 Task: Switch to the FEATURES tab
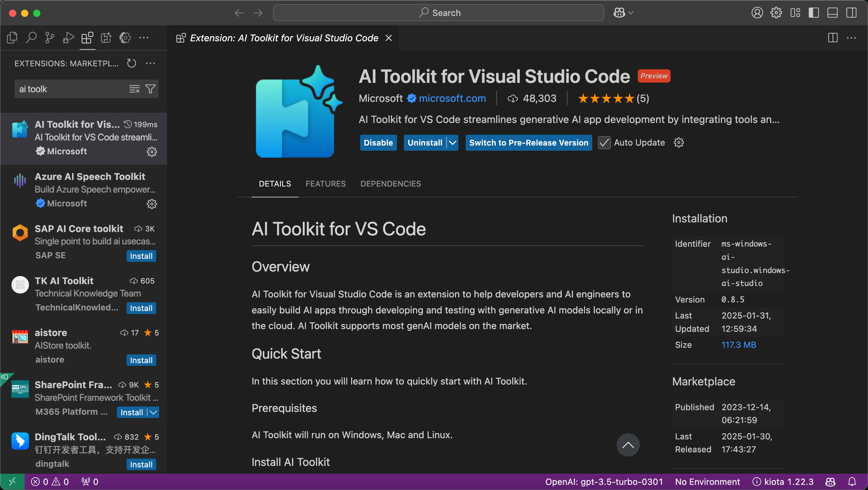(x=325, y=184)
